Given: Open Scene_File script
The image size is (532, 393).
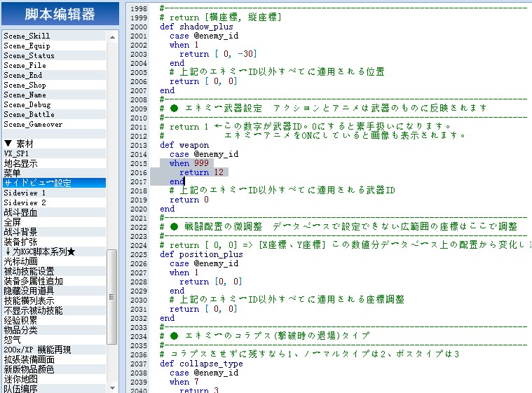Looking at the screenshot, I should coord(55,65).
